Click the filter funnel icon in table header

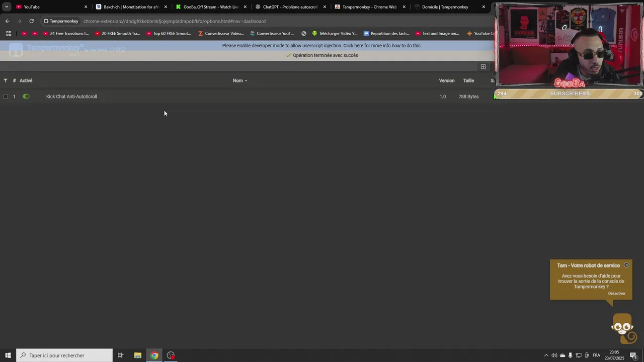coord(6,80)
